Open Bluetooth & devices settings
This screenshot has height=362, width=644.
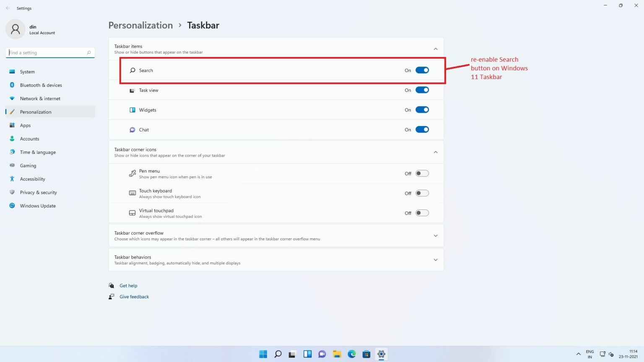click(x=41, y=85)
